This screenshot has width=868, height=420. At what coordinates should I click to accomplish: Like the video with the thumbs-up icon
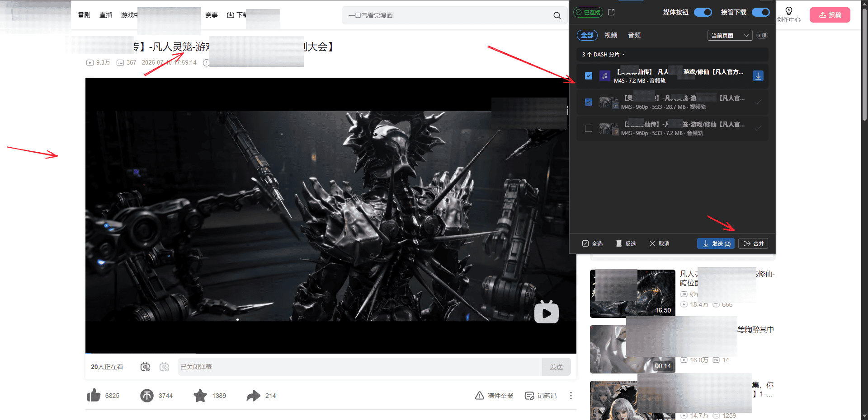coord(94,395)
